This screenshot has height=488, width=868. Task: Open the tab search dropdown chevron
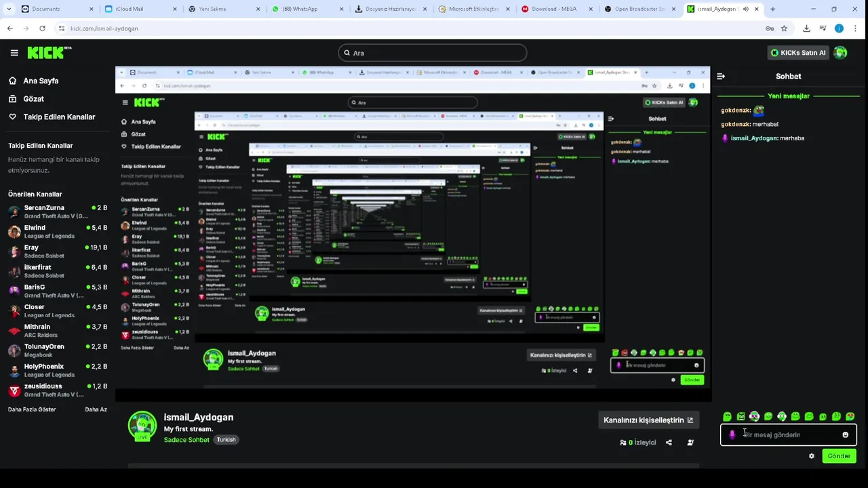8,9
